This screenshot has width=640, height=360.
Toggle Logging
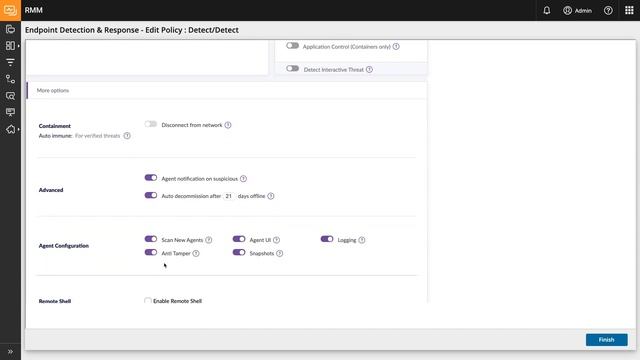[x=327, y=239]
